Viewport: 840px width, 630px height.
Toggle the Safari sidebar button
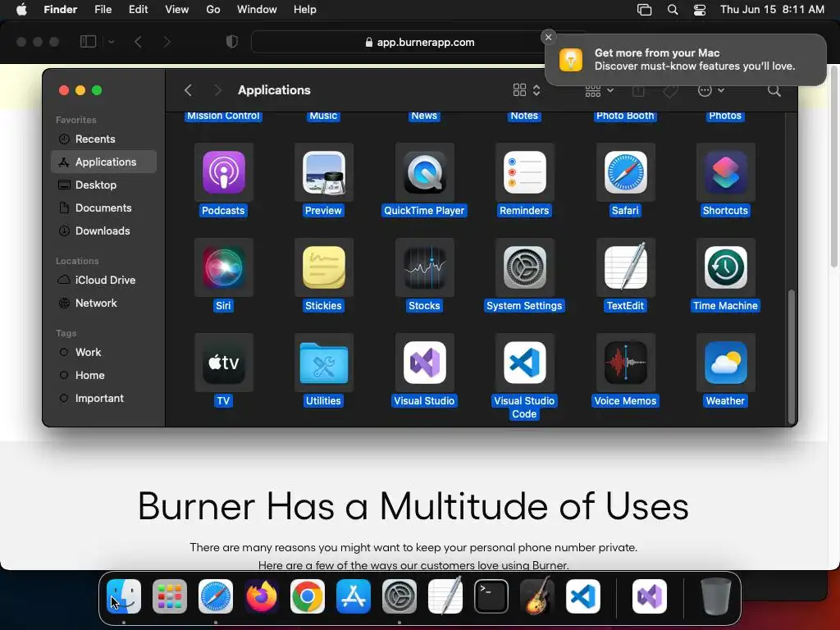click(88, 42)
